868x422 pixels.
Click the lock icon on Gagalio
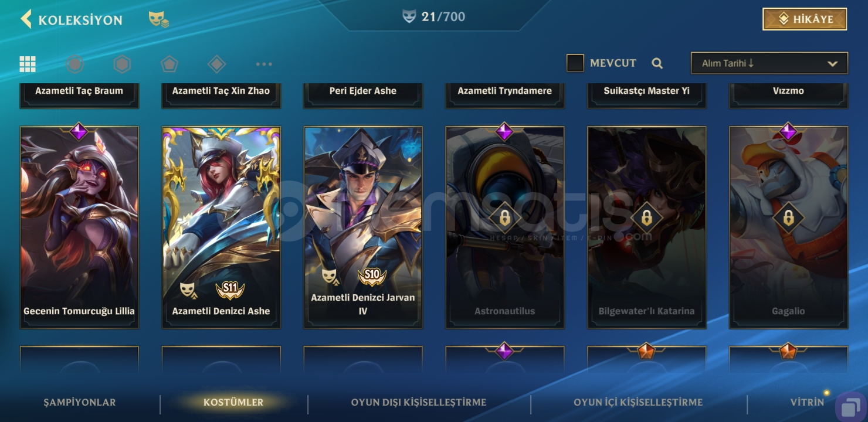(789, 219)
